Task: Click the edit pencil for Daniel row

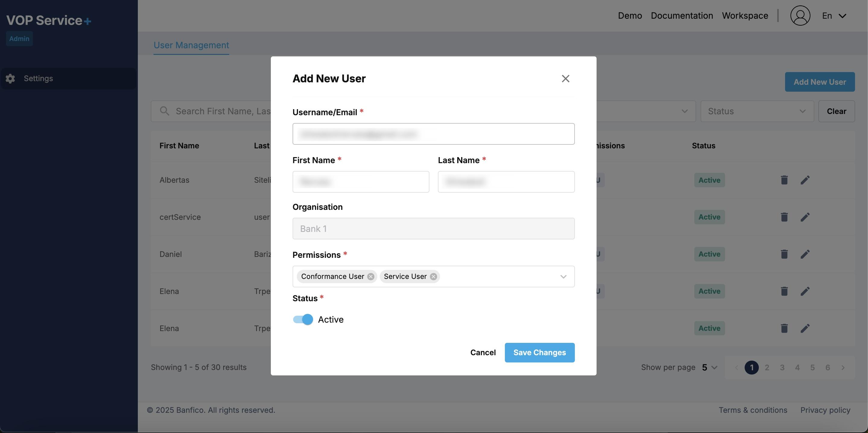Action: pyautogui.click(x=805, y=254)
